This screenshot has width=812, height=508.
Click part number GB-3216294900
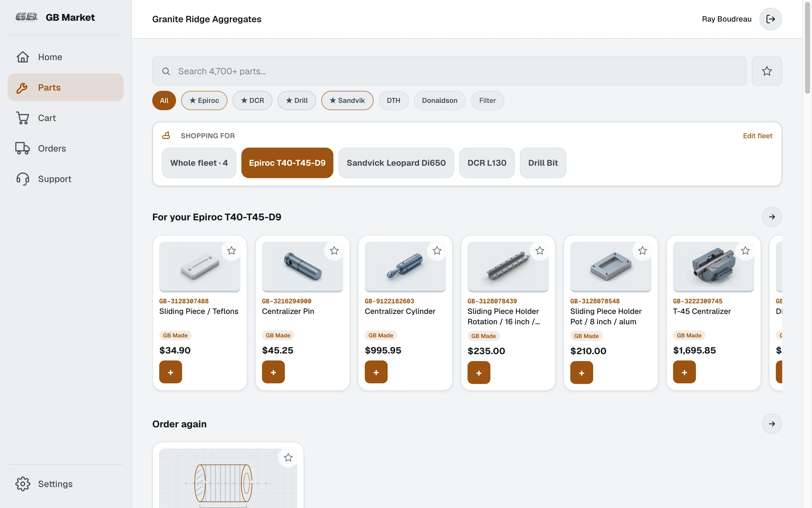pos(287,301)
